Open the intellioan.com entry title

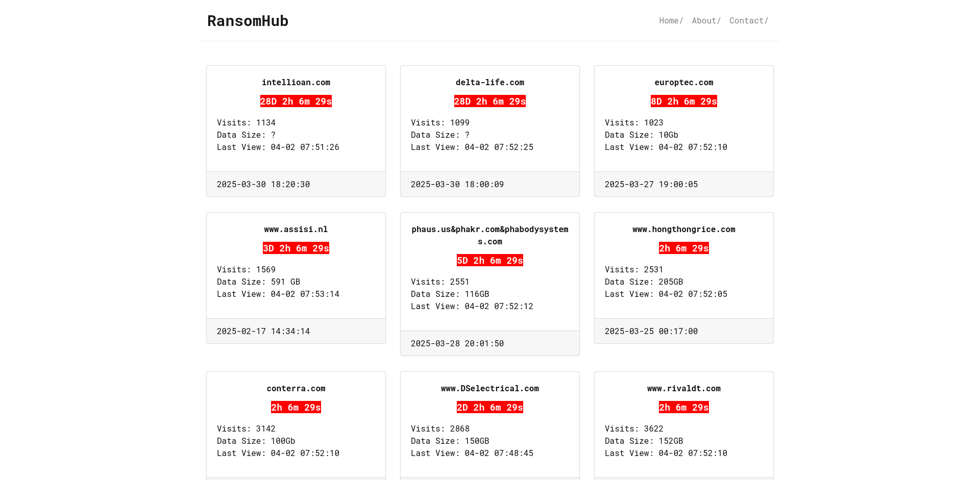(296, 83)
